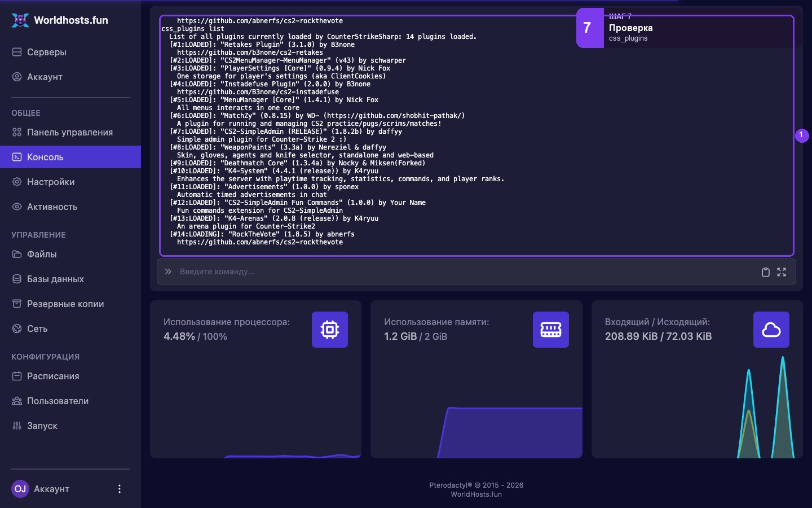Open Базы данных database icon entry
The width and height of the screenshot is (812, 508).
70,279
